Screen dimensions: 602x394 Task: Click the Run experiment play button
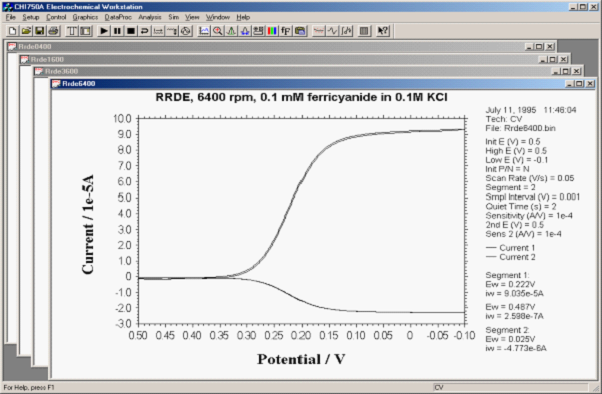click(x=103, y=31)
